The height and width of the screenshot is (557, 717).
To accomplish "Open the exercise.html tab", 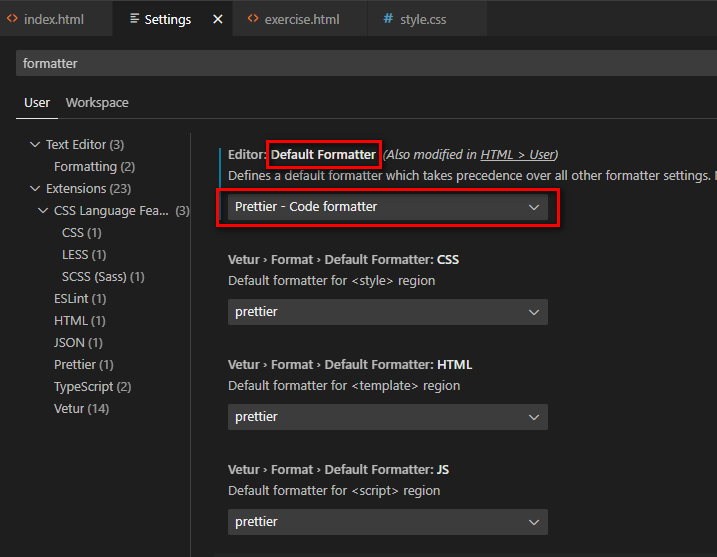I will (302, 19).
